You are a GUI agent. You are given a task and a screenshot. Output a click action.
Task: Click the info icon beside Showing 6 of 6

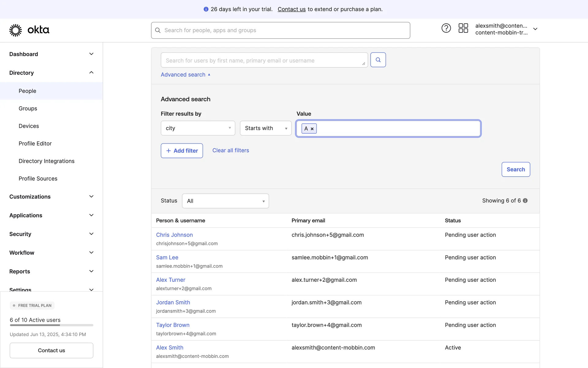[x=525, y=201]
